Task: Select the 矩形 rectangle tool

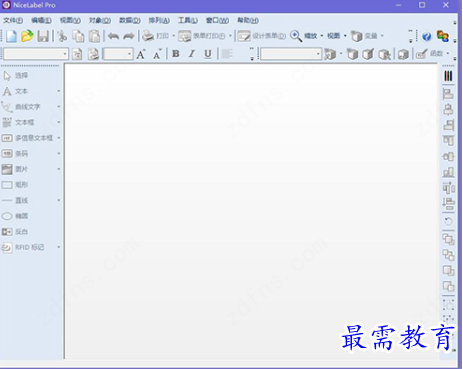Action: pyautogui.click(x=15, y=185)
